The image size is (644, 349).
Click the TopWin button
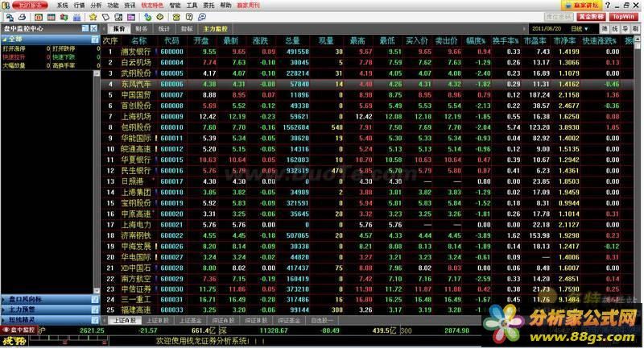(x=623, y=17)
